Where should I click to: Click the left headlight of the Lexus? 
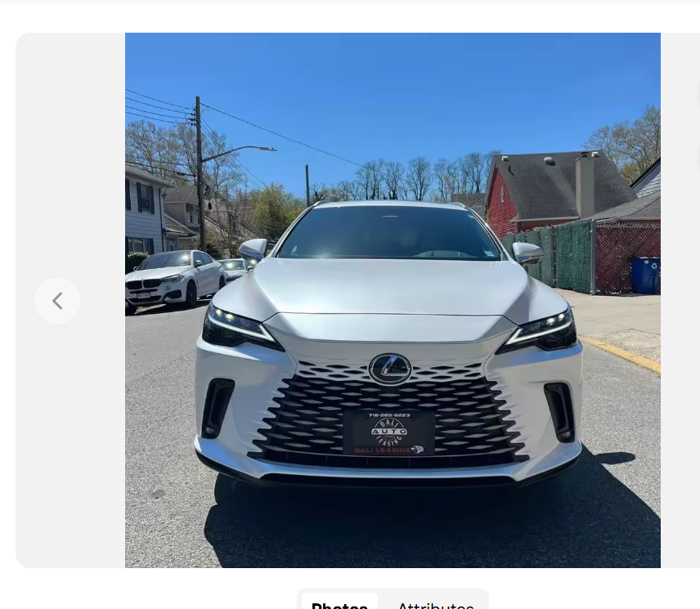[240, 329]
